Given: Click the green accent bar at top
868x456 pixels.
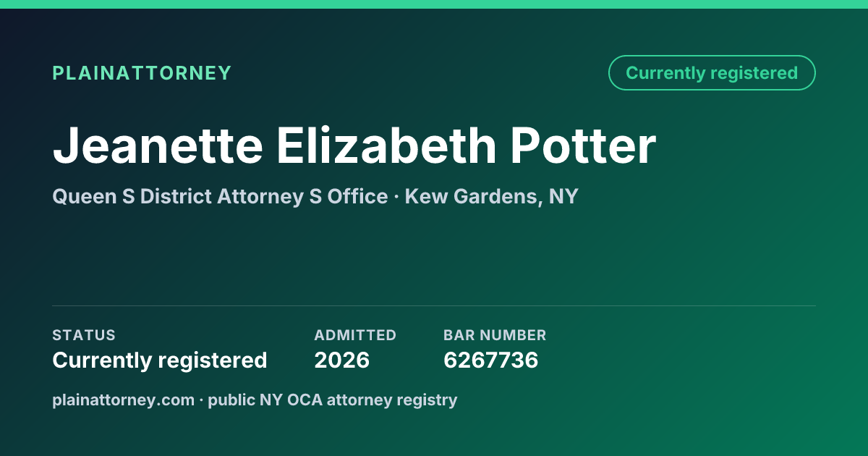Looking at the screenshot, I should coord(434,4).
